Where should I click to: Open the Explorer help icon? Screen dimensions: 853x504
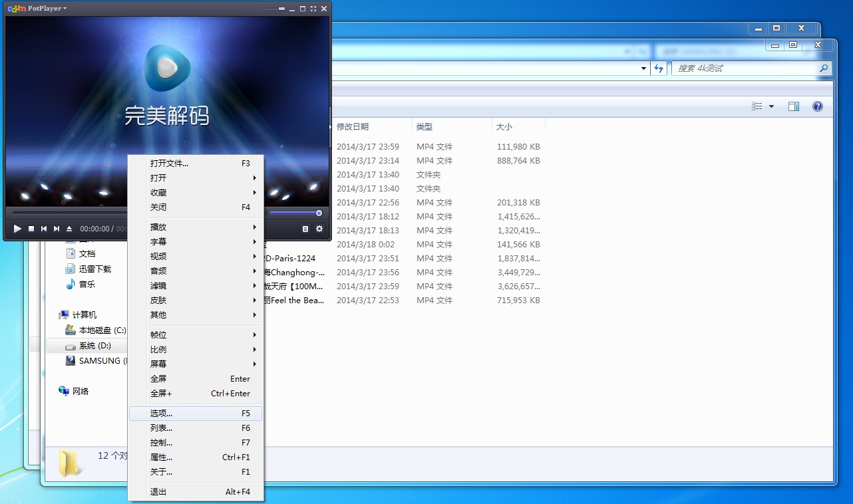[818, 106]
